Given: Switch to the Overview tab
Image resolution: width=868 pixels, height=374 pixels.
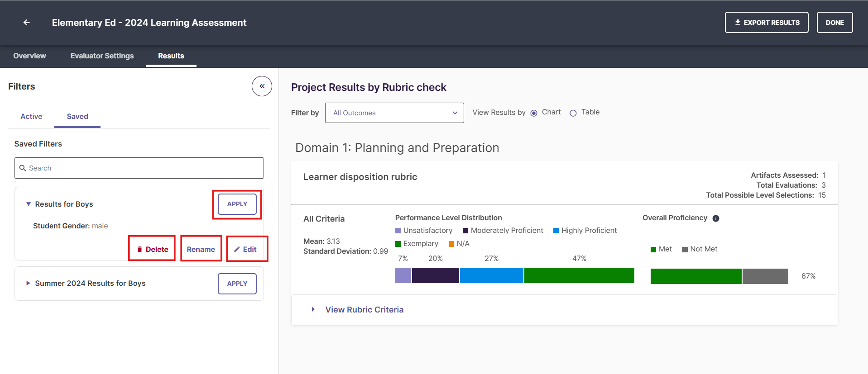Looking at the screenshot, I should coord(29,56).
